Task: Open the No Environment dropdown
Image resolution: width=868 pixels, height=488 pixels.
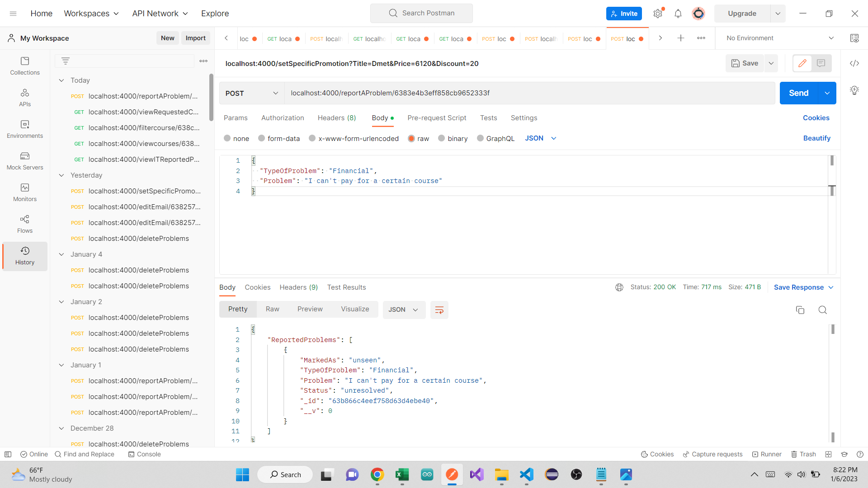Action: click(x=778, y=38)
